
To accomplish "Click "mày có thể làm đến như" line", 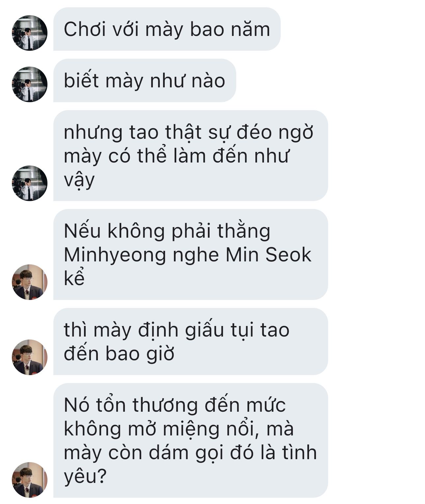I will (x=176, y=156).
